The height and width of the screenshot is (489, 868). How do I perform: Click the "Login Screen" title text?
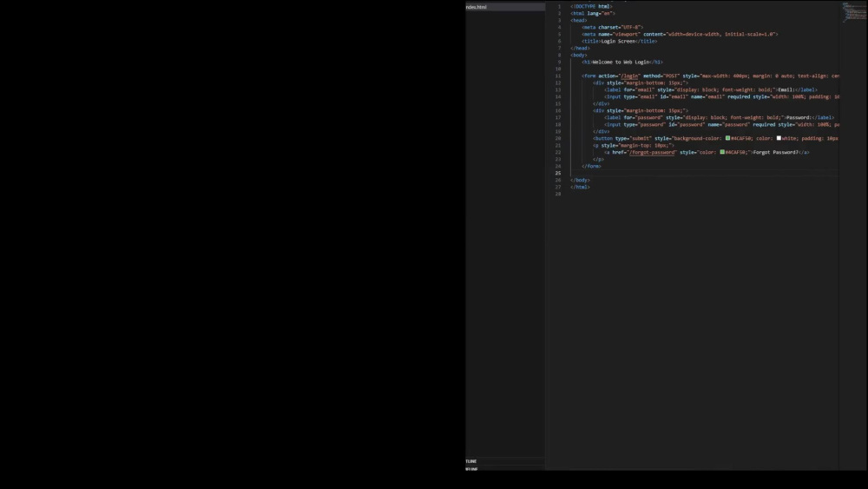pos(618,41)
